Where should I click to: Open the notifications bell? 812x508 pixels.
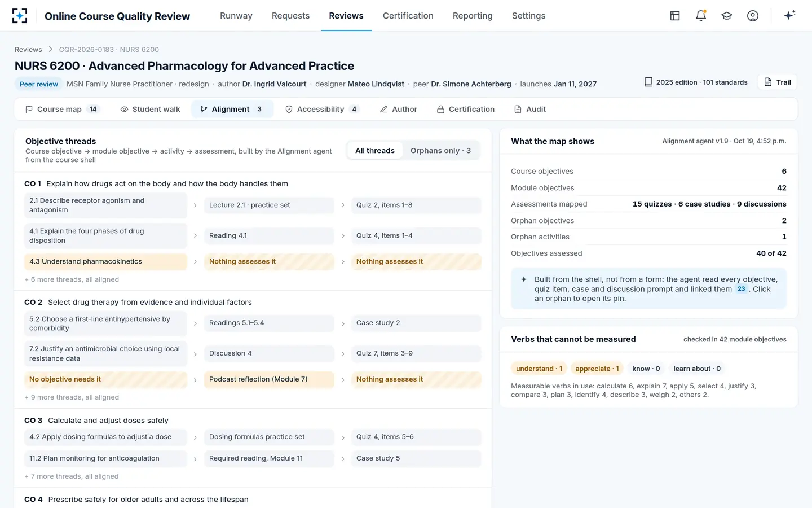(701, 16)
